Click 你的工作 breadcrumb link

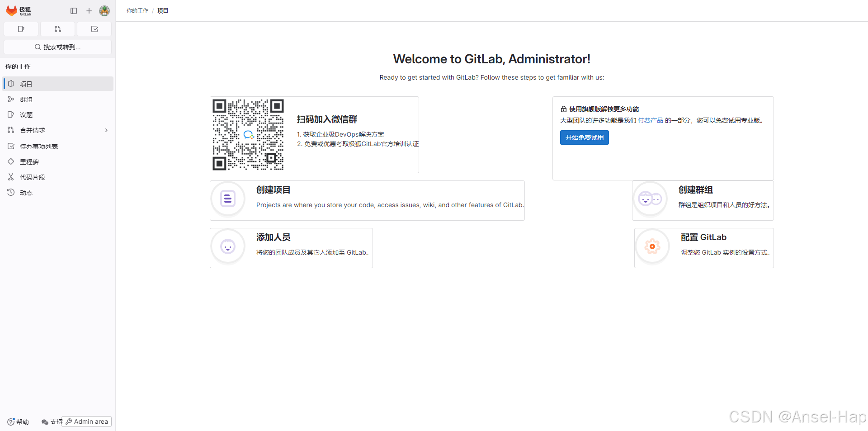click(137, 11)
